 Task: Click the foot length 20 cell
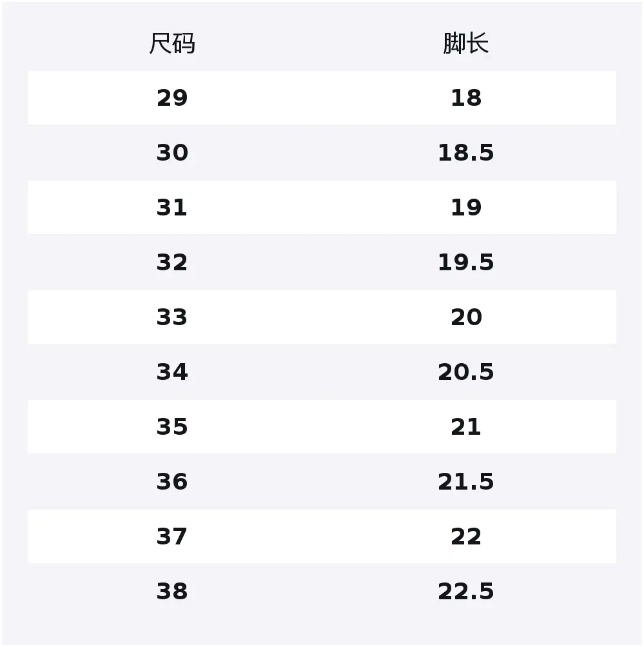pos(465,317)
